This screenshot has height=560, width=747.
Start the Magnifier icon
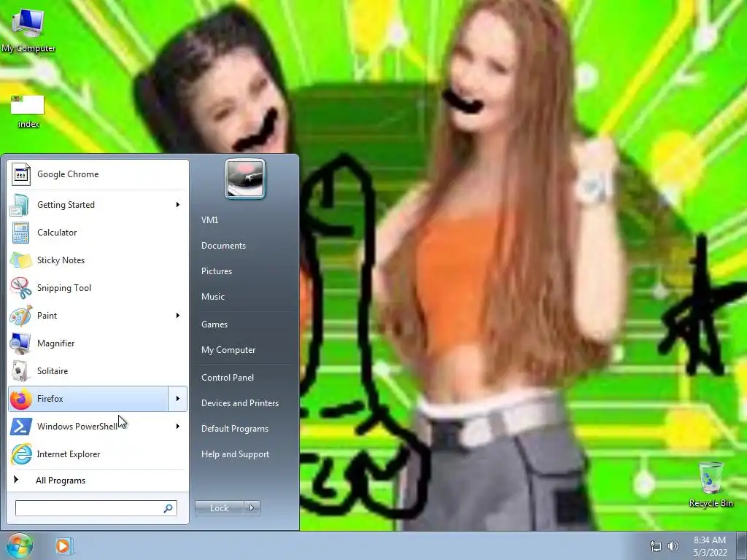click(20, 343)
